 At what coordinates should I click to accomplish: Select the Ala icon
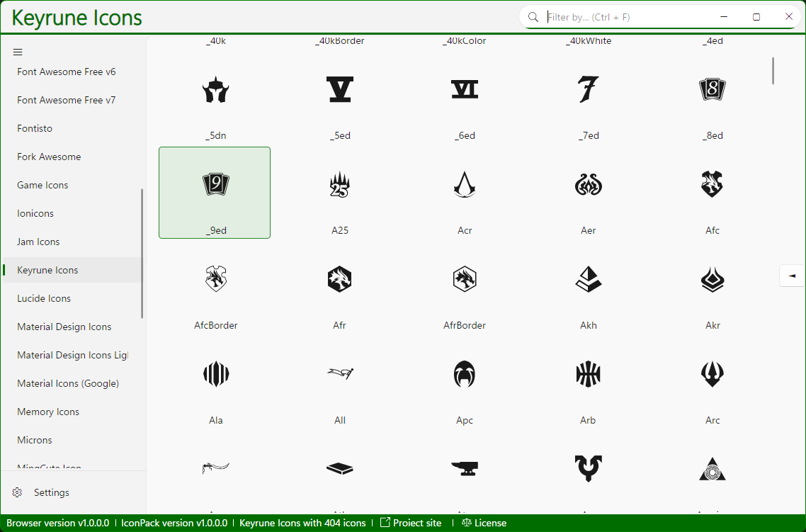point(215,374)
